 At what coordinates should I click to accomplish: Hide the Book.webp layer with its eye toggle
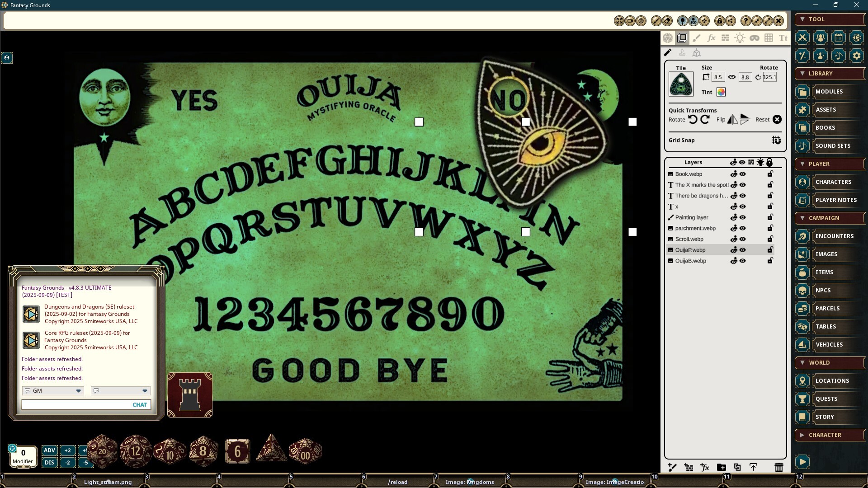click(x=742, y=174)
